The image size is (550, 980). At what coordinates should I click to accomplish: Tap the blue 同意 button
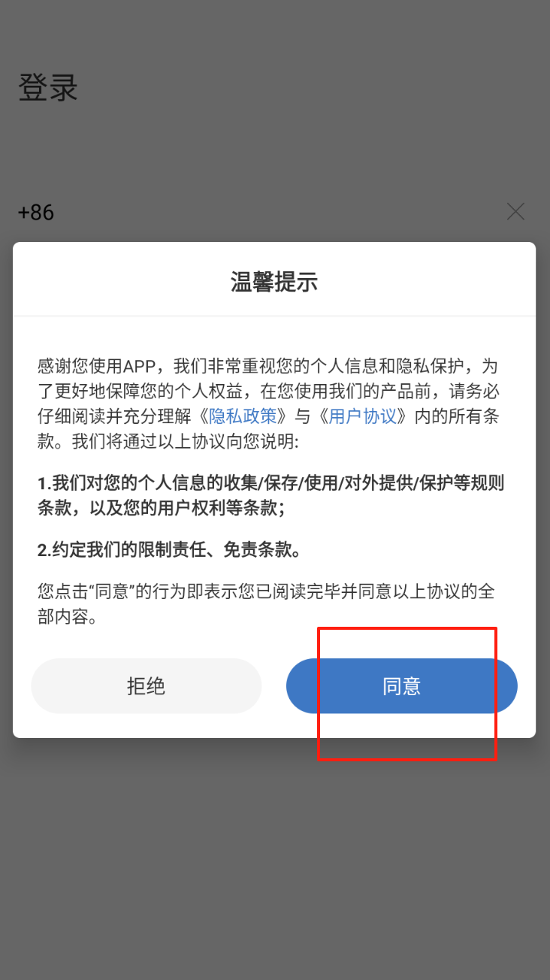402,686
